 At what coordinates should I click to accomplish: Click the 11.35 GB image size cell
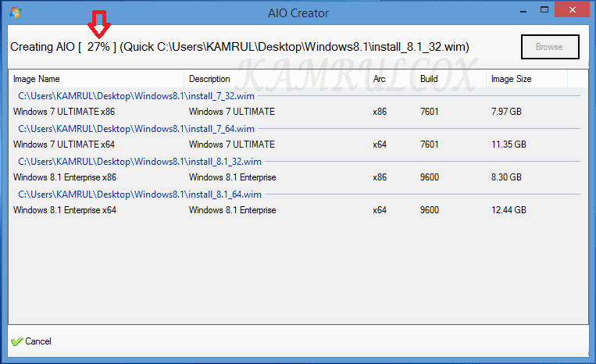point(509,145)
